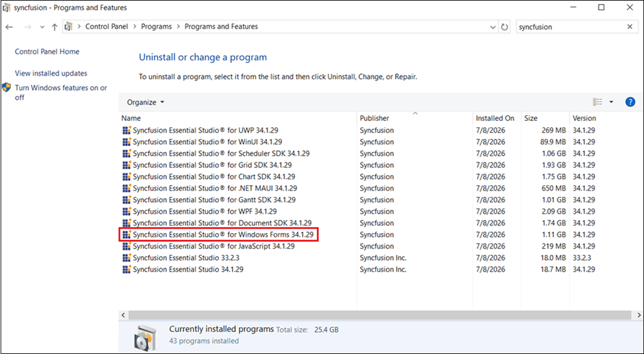
Task: Click the horizontal scrollbar right arrow
Action: coord(639,315)
